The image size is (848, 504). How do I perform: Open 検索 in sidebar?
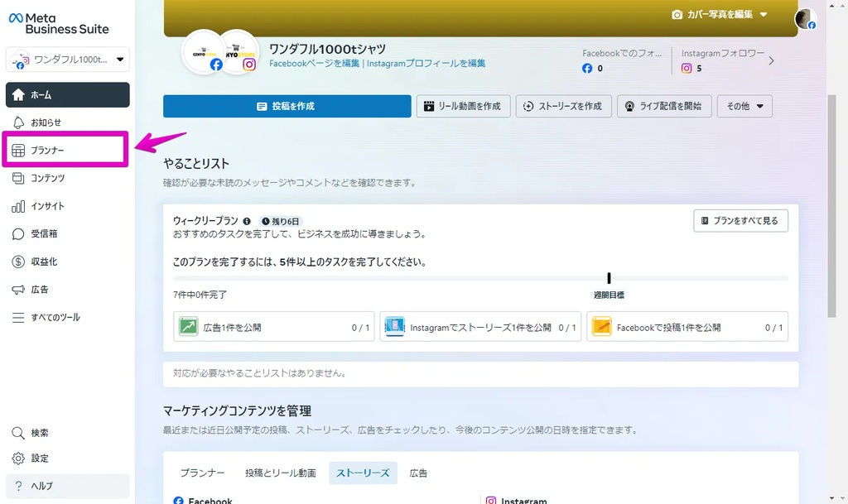click(68, 433)
